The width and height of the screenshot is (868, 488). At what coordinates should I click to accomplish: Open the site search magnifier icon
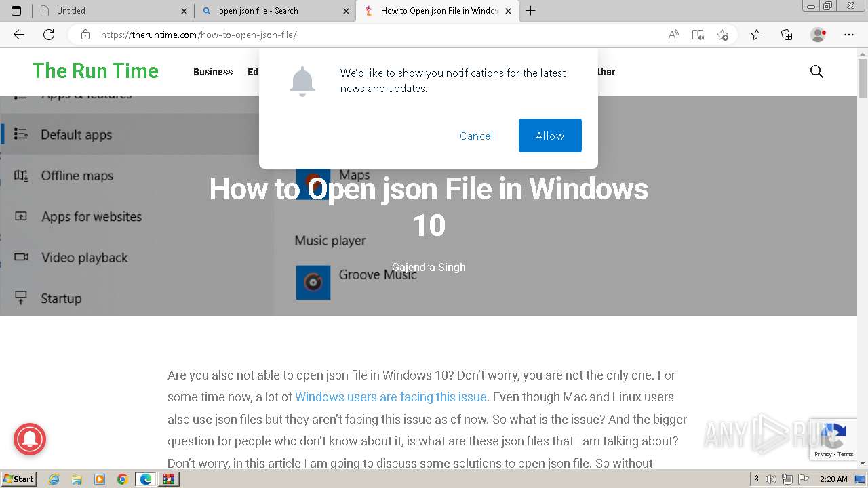(x=816, y=72)
